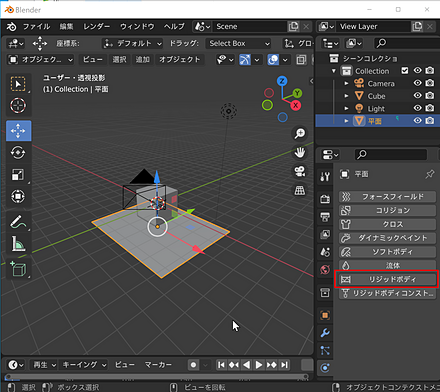Open the Object properties tab
This screenshot has height=392, width=440.
pyautogui.click(x=325, y=315)
